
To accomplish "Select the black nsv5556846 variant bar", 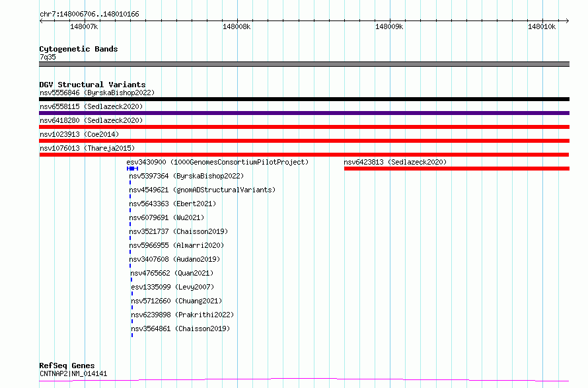I will (x=304, y=99).
